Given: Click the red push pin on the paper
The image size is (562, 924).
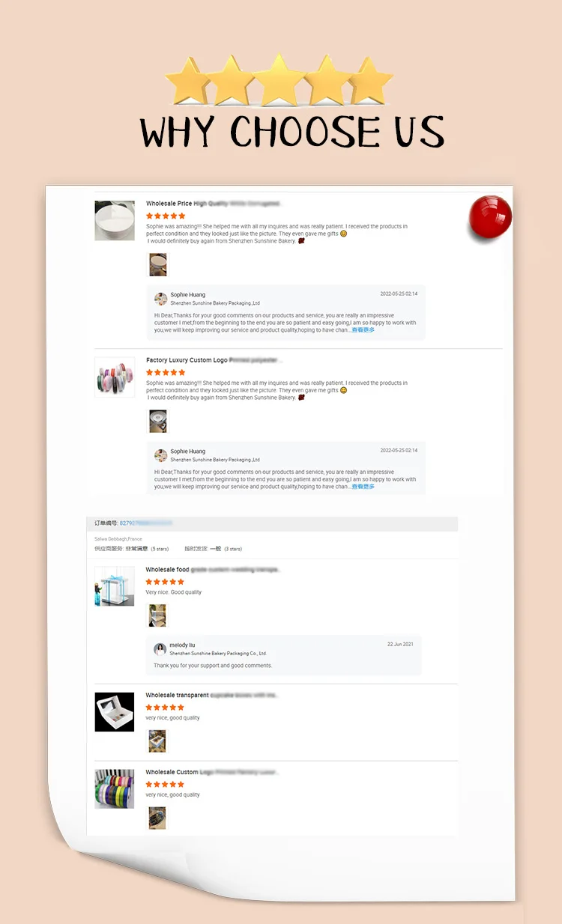Looking at the screenshot, I should click(490, 219).
